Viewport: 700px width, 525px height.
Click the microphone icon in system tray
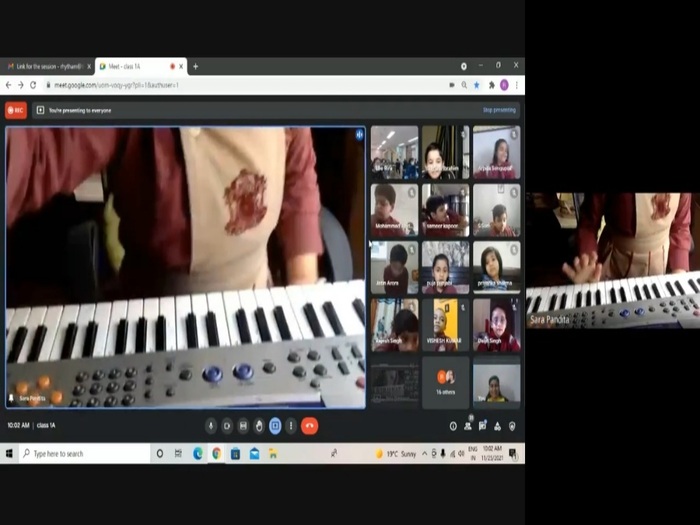click(x=443, y=454)
